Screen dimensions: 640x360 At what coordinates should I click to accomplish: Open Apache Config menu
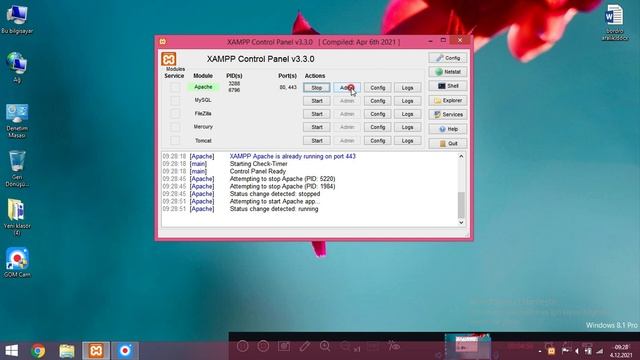(378, 88)
